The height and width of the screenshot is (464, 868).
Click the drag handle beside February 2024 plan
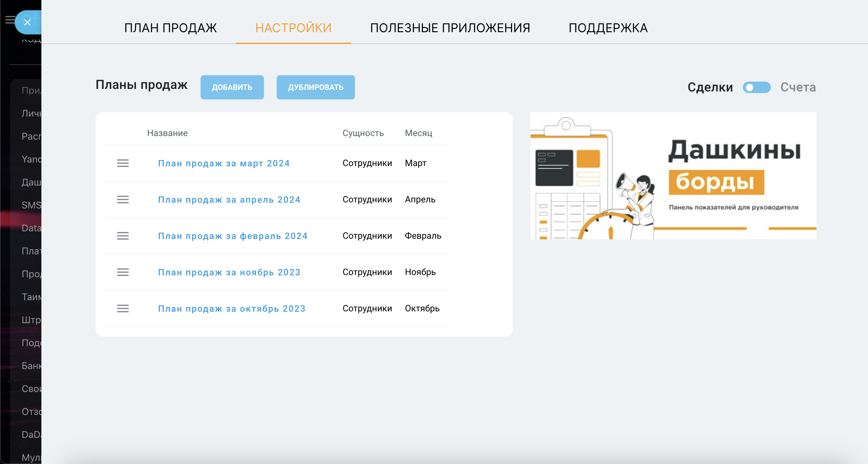[123, 236]
